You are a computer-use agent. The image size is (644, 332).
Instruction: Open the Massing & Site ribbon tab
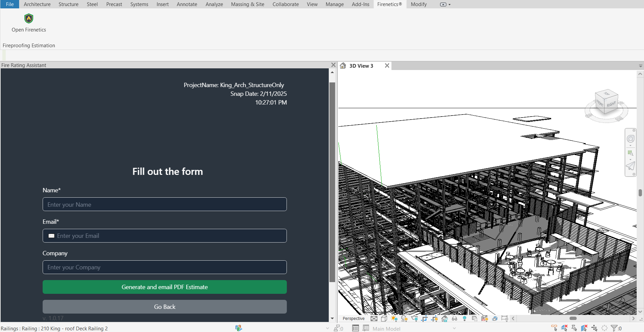click(x=248, y=4)
